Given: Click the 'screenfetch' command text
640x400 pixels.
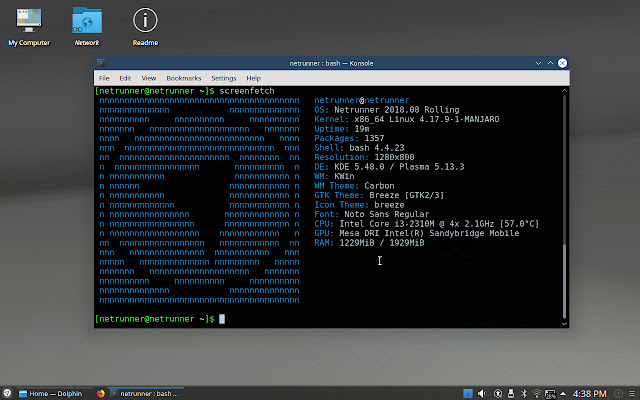Looking at the screenshot, I should tap(247, 91).
